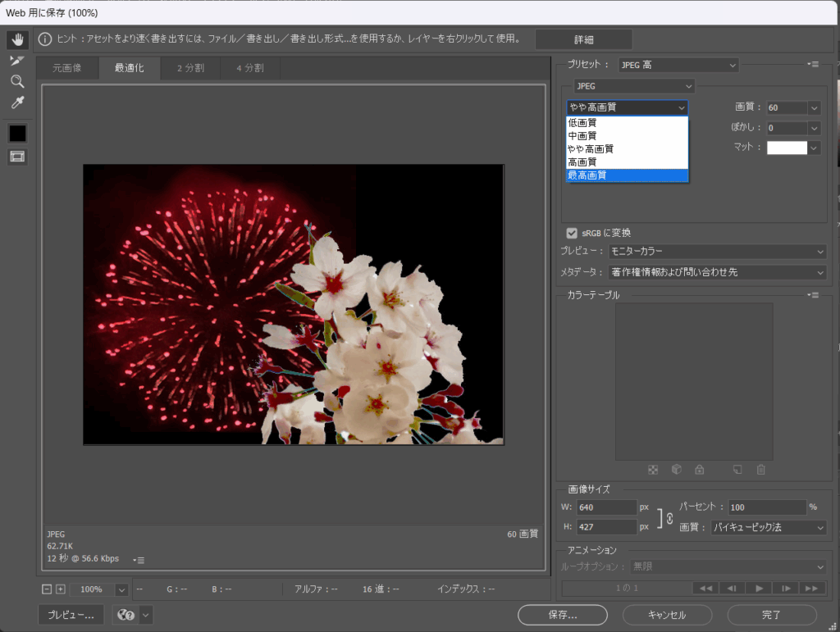Screen dimensions: 840x632
Task: Select the Hand tool
Action: (x=17, y=39)
